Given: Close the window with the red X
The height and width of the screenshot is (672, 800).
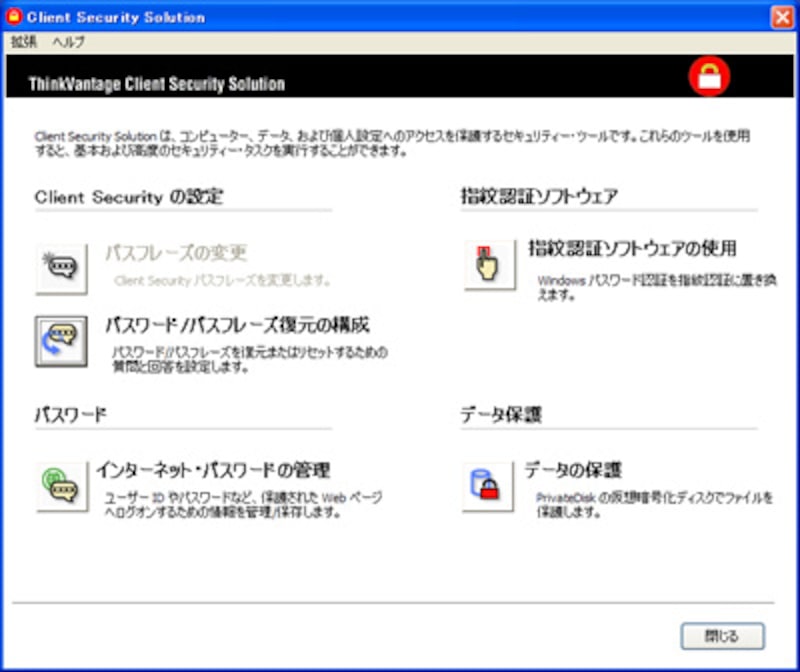Looking at the screenshot, I should click(x=781, y=17).
